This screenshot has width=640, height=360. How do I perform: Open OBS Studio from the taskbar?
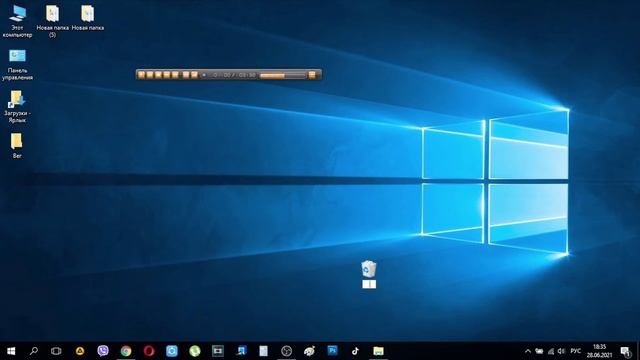287,351
